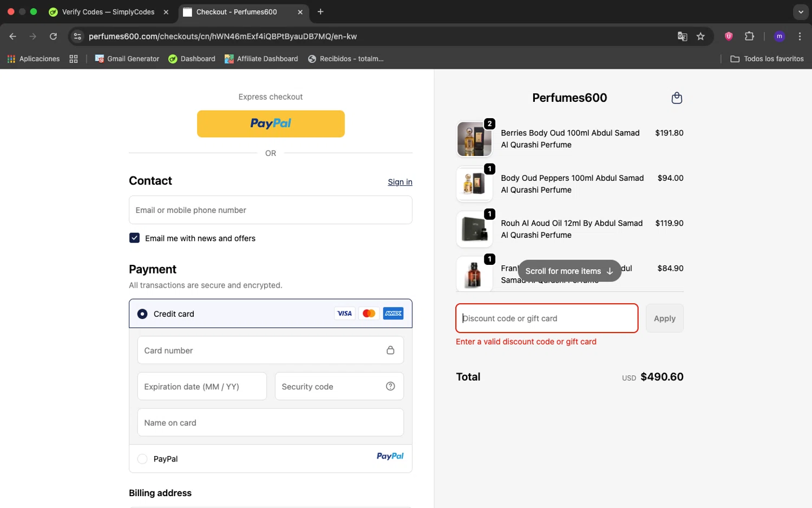Open site information icon in address bar
Viewport: 812px width, 508px height.
tap(77, 36)
